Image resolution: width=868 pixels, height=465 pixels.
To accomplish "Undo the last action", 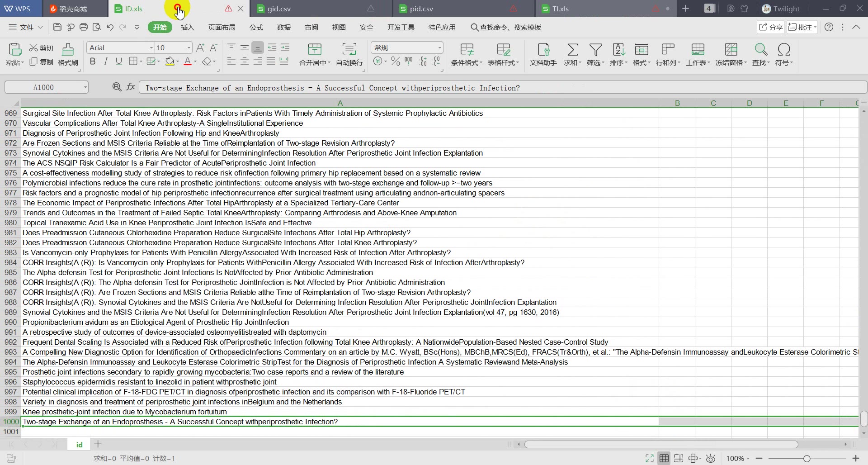I will coord(110,27).
